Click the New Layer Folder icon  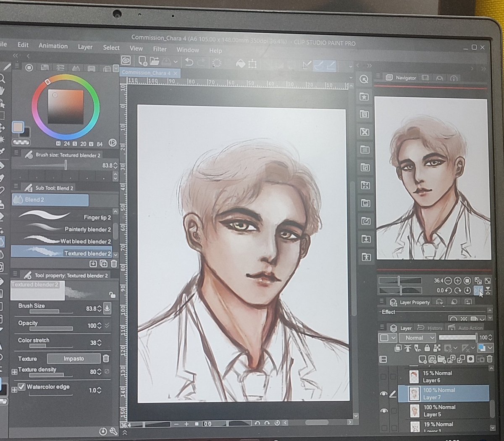(442, 360)
